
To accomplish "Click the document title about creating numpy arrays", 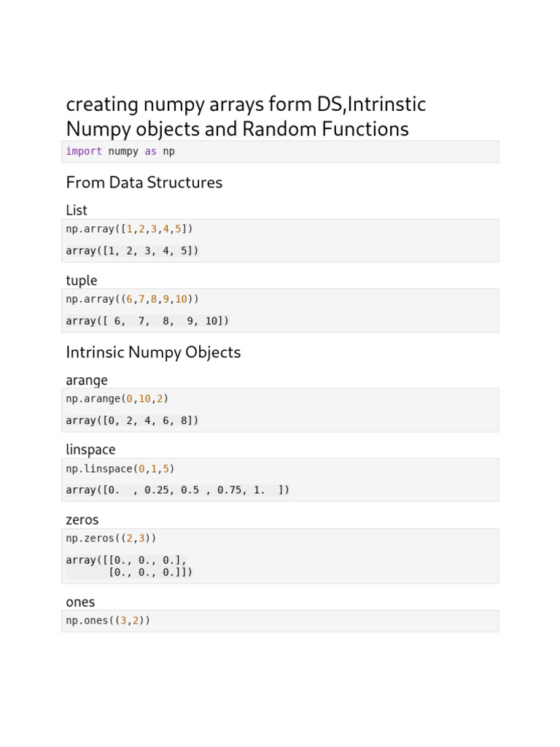I will tap(246, 117).
